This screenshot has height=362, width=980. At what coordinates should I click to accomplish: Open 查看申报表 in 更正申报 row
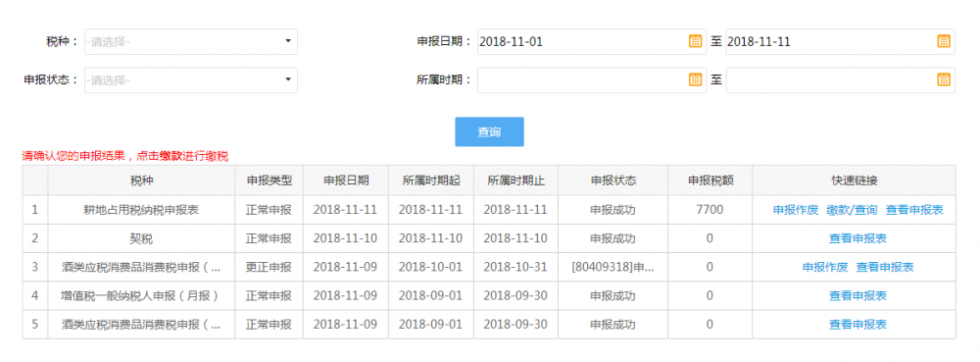(x=885, y=267)
